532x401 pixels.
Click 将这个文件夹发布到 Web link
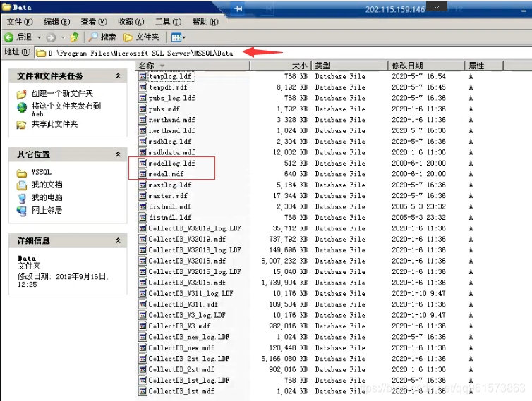tap(66, 109)
